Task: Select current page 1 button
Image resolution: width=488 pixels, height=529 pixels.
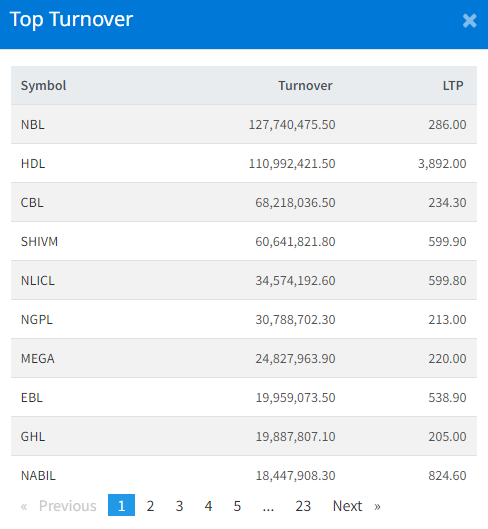Action: pos(121,505)
